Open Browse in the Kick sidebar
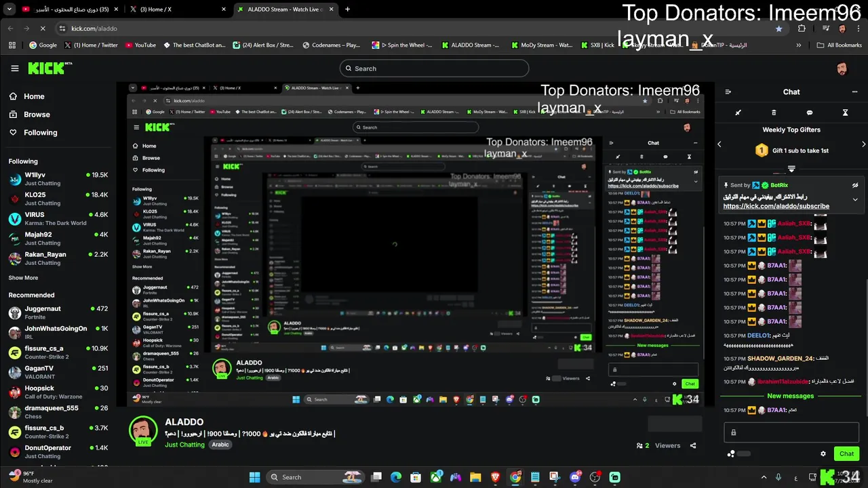This screenshot has height=488, width=868. (29, 115)
